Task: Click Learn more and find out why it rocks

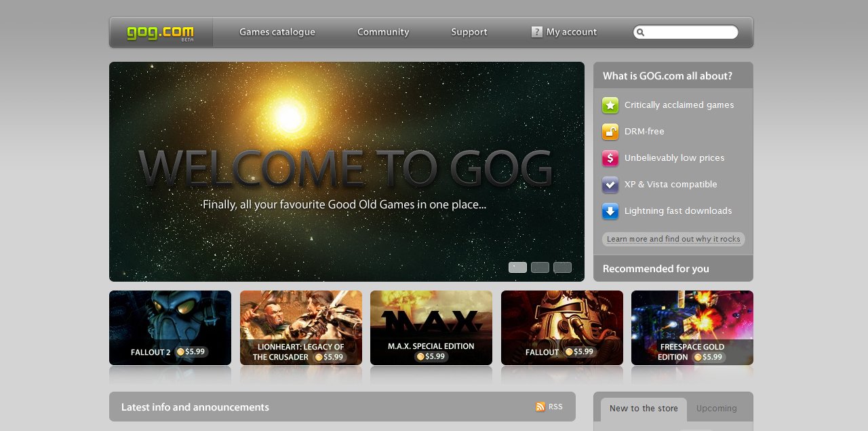Action: [673, 239]
